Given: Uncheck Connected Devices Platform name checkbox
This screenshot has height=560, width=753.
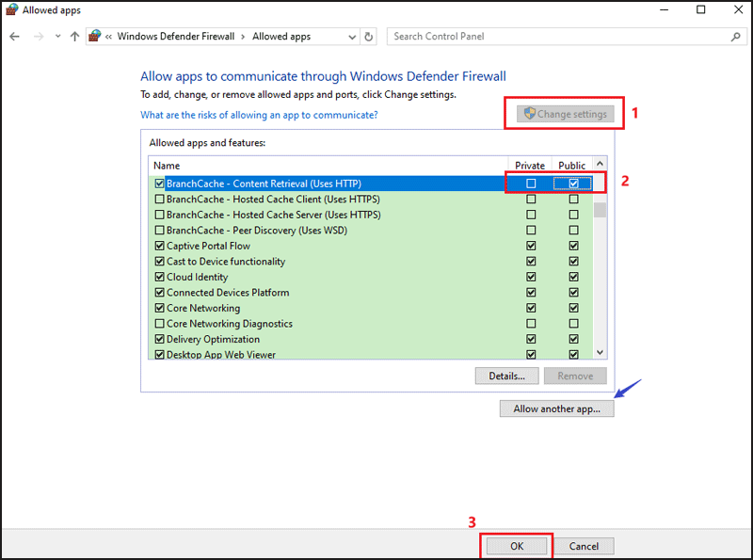Looking at the screenshot, I should point(159,293).
